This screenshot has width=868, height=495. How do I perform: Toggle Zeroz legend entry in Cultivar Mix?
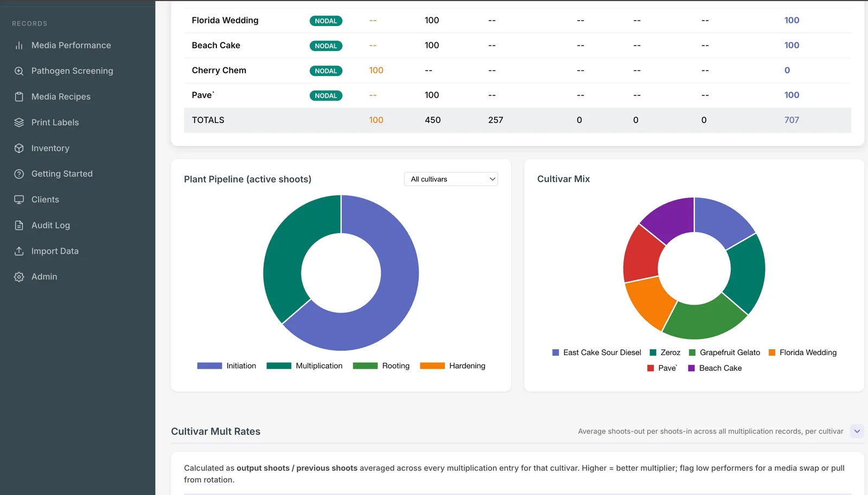pos(665,352)
